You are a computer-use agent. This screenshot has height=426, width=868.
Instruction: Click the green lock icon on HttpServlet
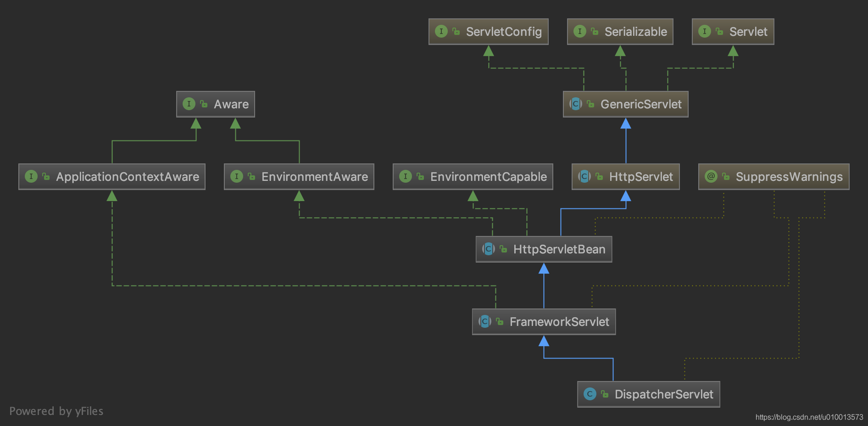coord(599,177)
